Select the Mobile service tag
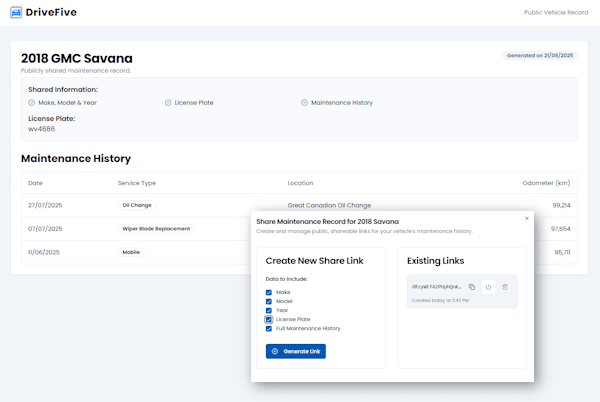The width and height of the screenshot is (600, 402). pyautogui.click(x=131, y=252)
